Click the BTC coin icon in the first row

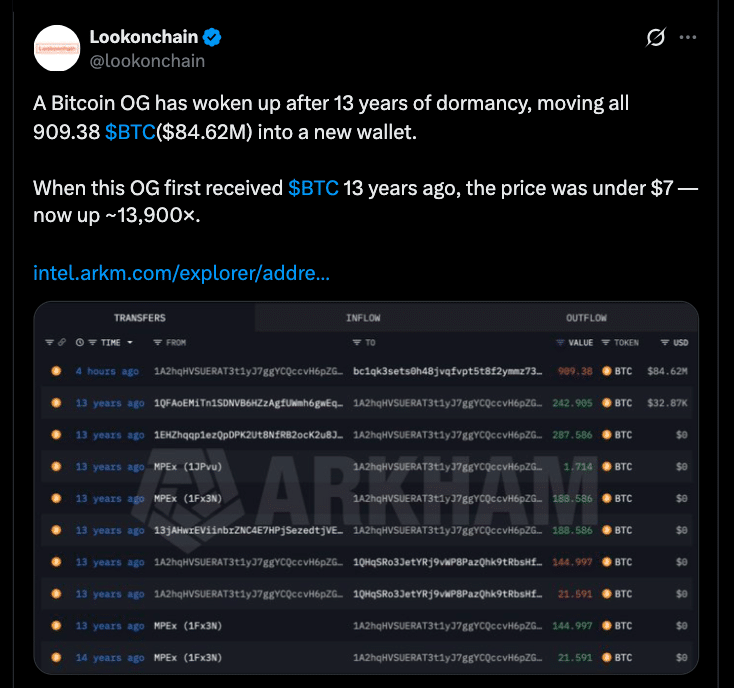point(605,372)
